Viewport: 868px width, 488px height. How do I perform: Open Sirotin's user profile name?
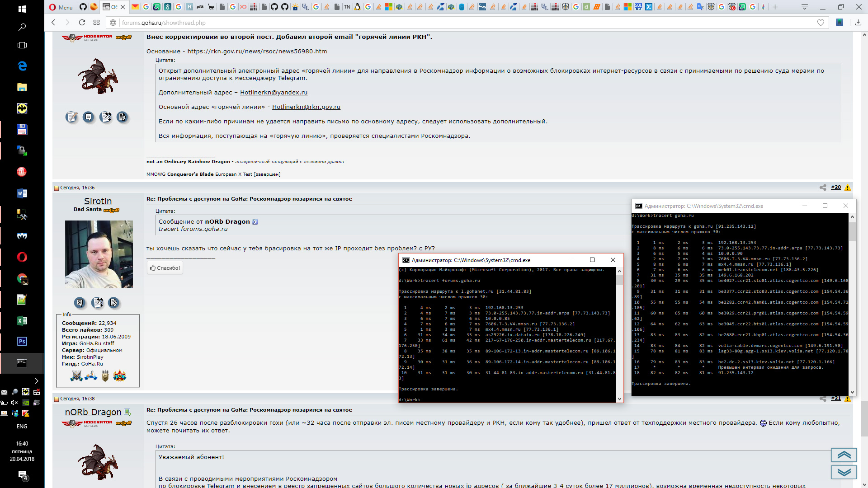(x=98, y=201)
